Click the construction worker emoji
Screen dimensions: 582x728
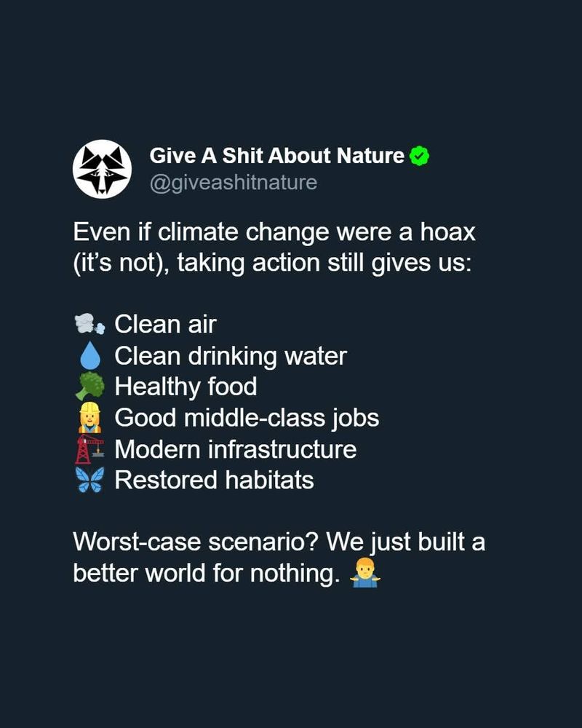tap(90, 417)
